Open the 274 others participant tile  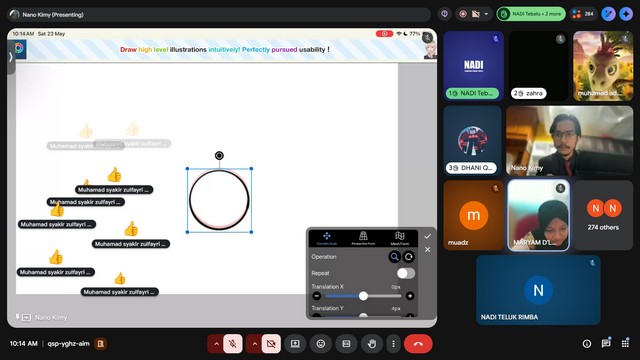tap(603, 215)
